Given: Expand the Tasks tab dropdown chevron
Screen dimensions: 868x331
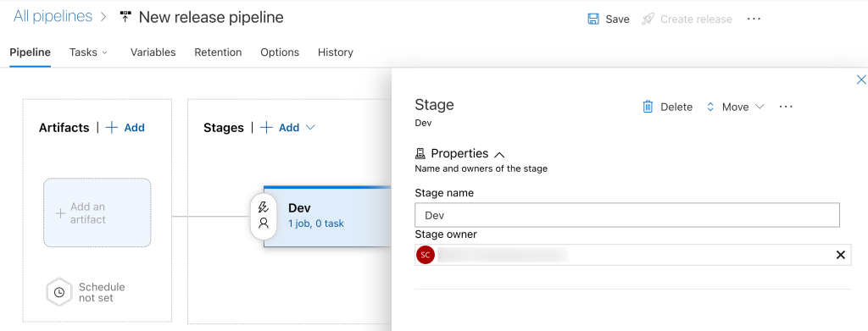Looking at the screenshot, I should point(104,52).
